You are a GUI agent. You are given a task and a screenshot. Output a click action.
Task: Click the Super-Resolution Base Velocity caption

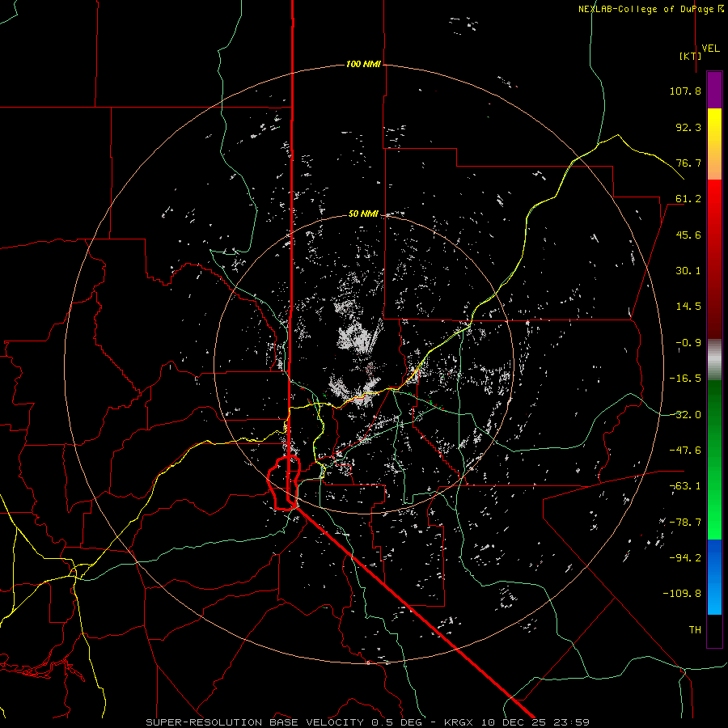(x=368, y=722)
